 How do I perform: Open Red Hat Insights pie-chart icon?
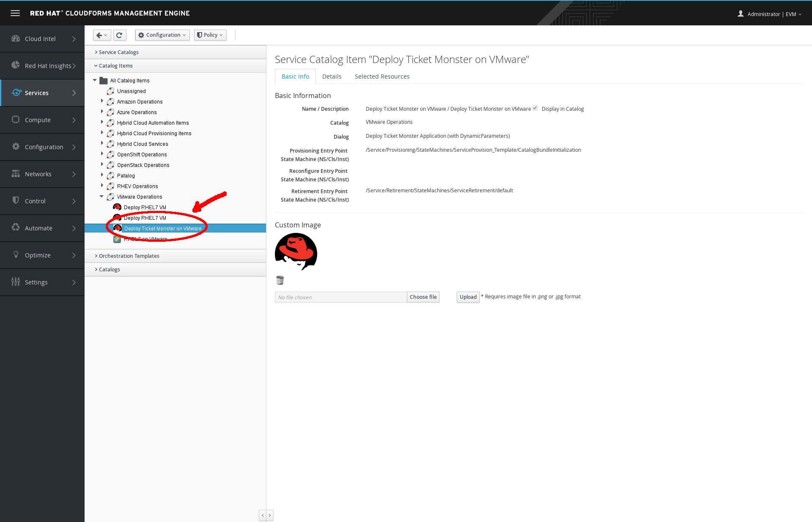click(16, 65)
